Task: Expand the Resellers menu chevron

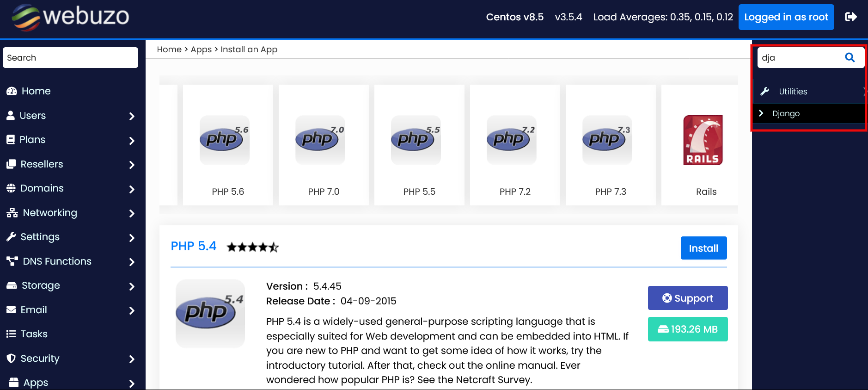Action: (132, 165)
